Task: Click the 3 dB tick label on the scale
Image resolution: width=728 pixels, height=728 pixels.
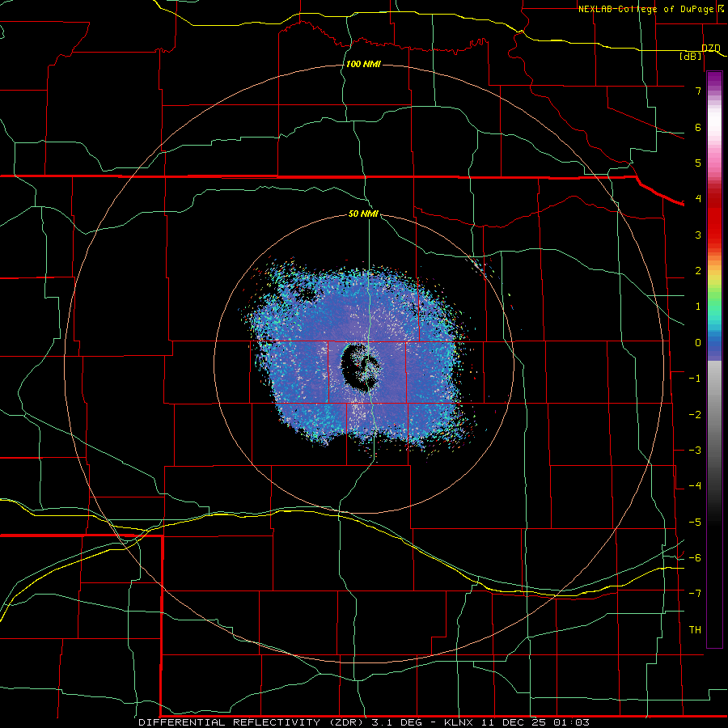Action: (698, 235)
